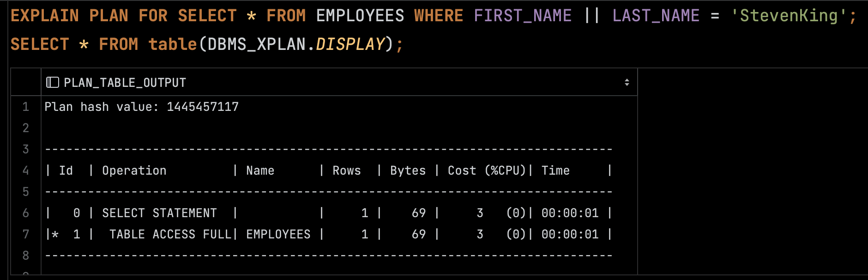Select row 4 by its row number
The image size is (868, 280).
point(26,170)
